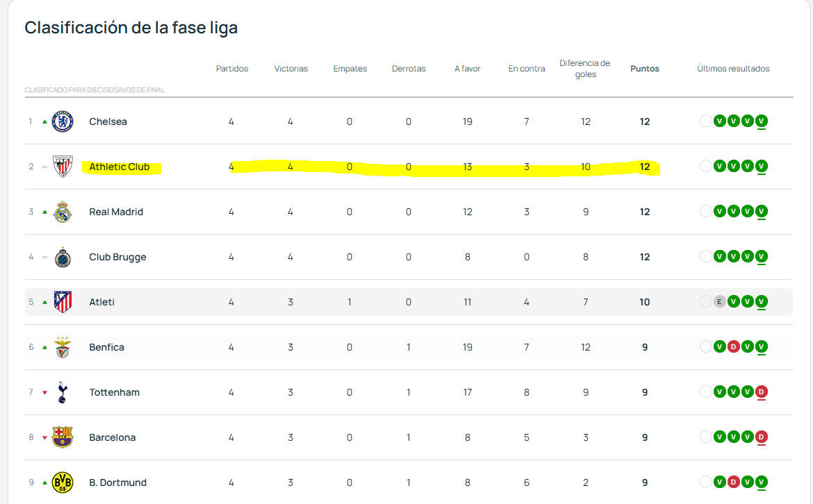
Task: Click the Victorias column header
Action: (x=291, y=69)
